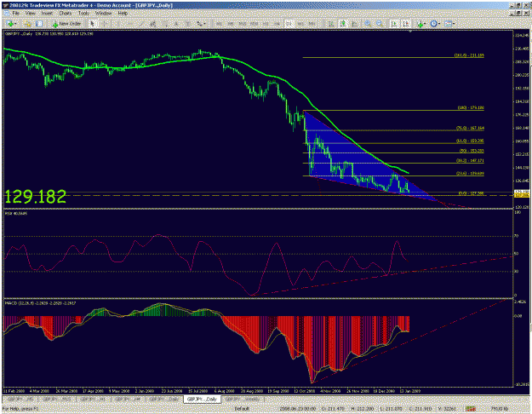The width and height of the screenshot is (532, 414).
Task: Select the Cursor arrow tool
Action: click(x=92, y=24)
